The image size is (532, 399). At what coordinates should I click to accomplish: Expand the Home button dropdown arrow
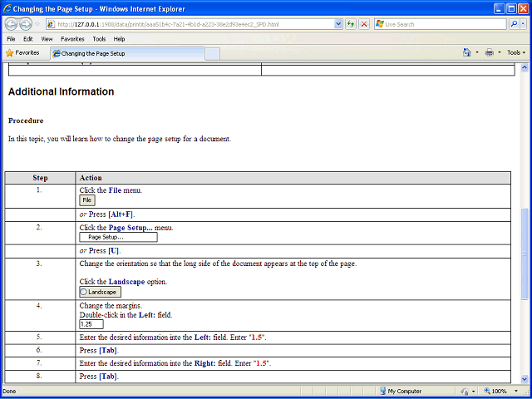pyautogui.click(x=476, y=53)
